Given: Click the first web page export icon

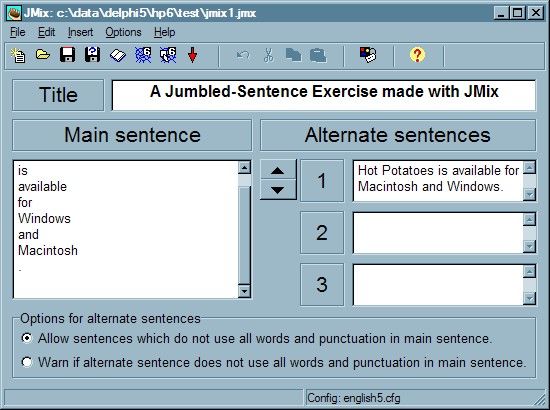Looking at the screenshot, I should coord(143,55).
